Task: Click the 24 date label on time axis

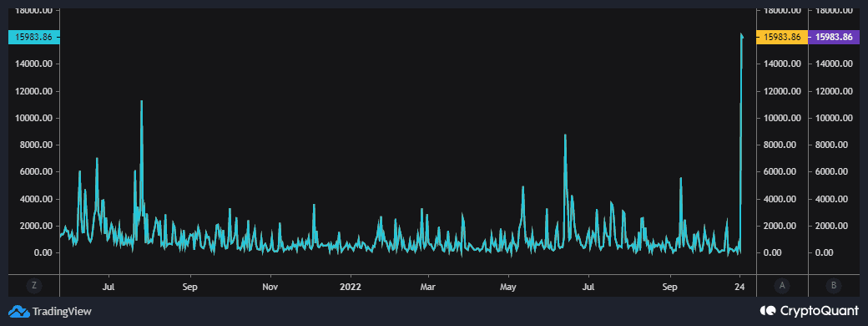Action: coord(740,288)
